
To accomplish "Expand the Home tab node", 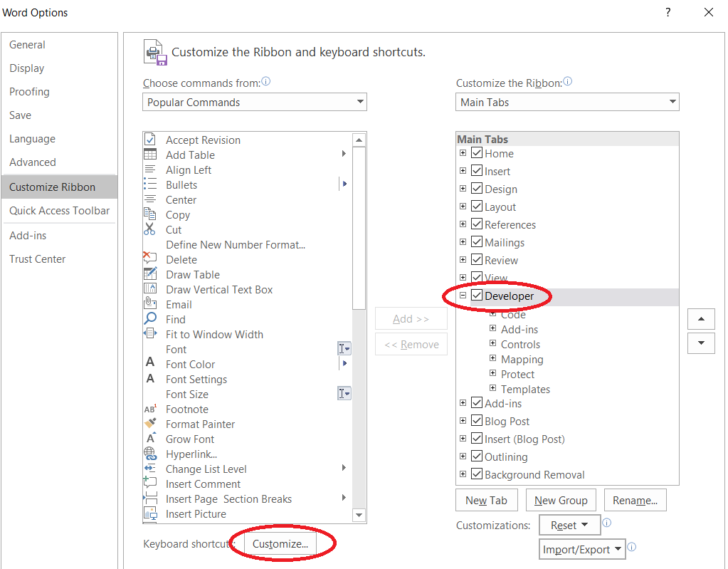I will click(x=463, y=153).
